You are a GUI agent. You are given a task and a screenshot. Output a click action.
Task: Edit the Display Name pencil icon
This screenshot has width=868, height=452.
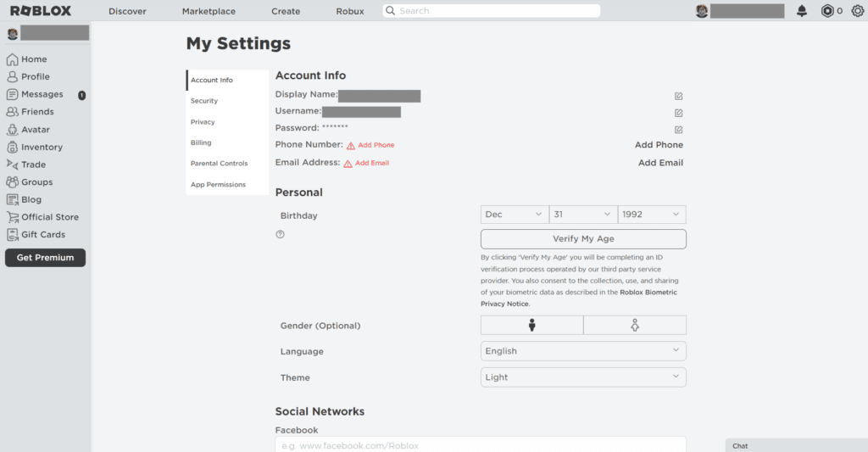[679, 97]
